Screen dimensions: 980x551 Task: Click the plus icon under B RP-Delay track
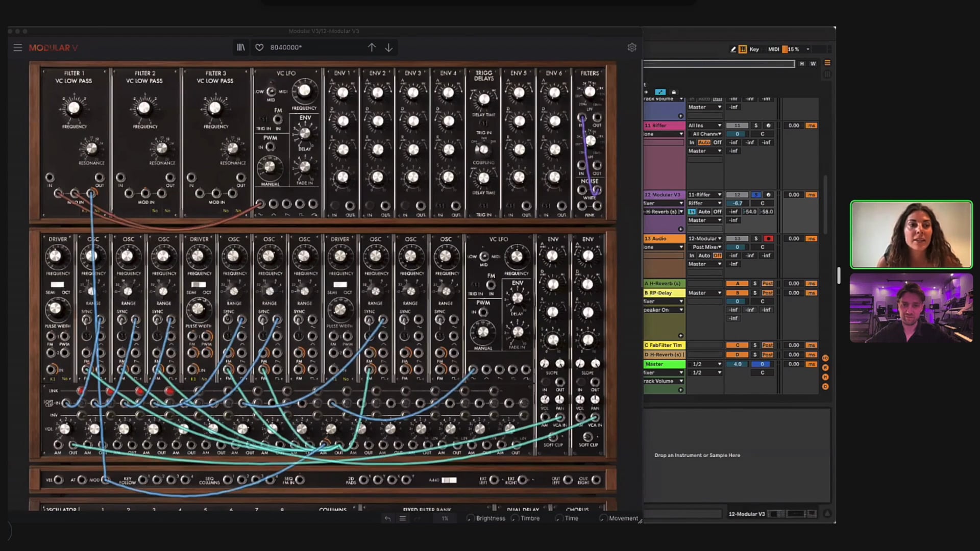680,336
